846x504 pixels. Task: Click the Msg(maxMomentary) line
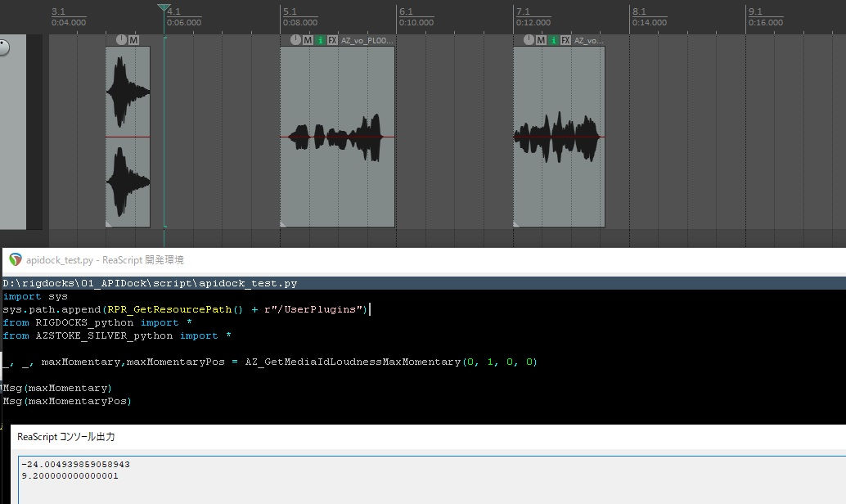coord(57,388)
